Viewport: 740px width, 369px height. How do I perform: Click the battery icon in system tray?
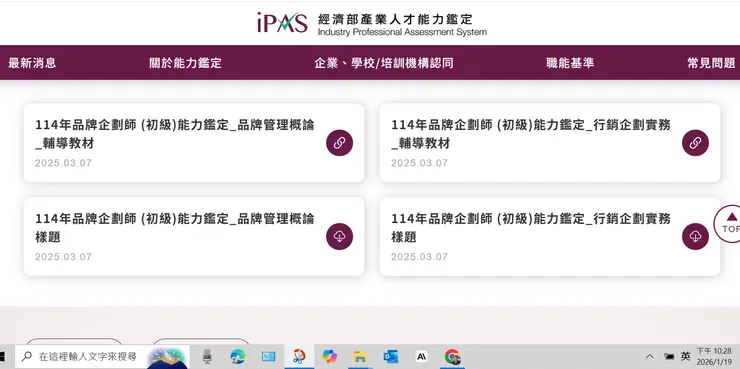pos(669,356)
